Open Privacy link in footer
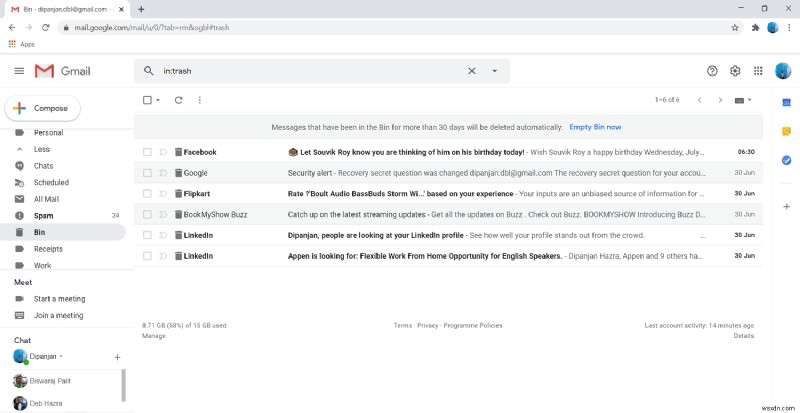This screenshot has width=800, height=413. click(428, 325)
